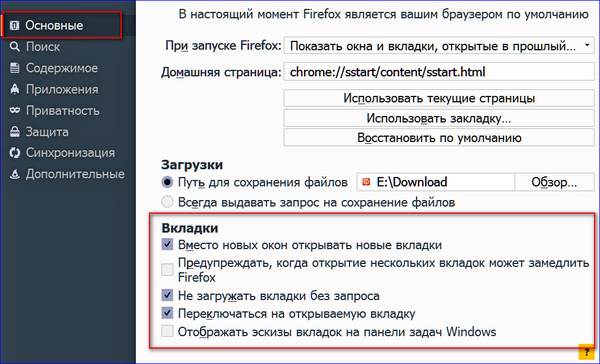Image resolution: width=600 pixels, height=364 pixels.
Task: Click the E:\Download path field
Action: [435, 182]
